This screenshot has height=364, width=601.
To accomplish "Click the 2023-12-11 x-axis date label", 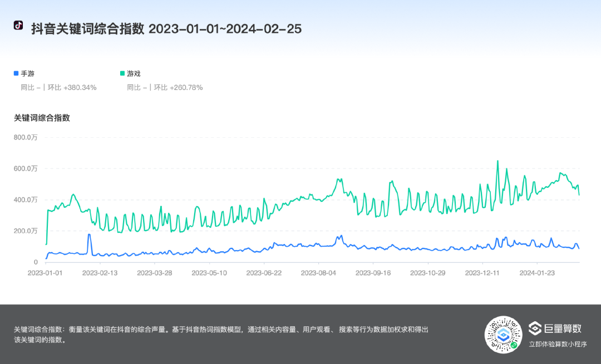I will pos(482,273).
